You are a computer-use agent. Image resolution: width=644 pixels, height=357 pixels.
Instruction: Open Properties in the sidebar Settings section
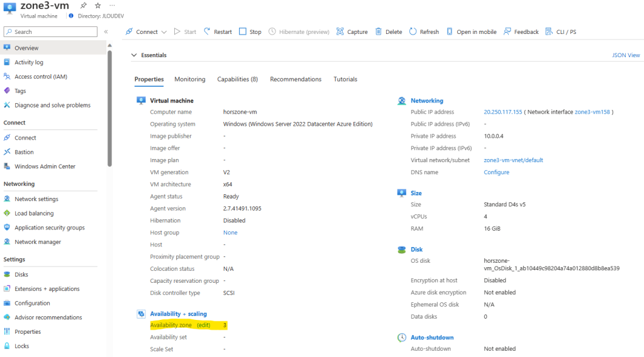tap(28, 332)
